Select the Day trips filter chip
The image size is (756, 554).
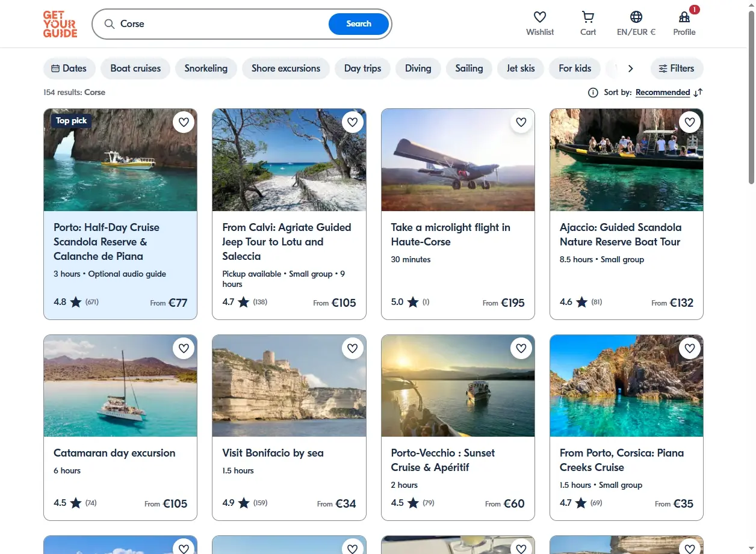(362, 69)
